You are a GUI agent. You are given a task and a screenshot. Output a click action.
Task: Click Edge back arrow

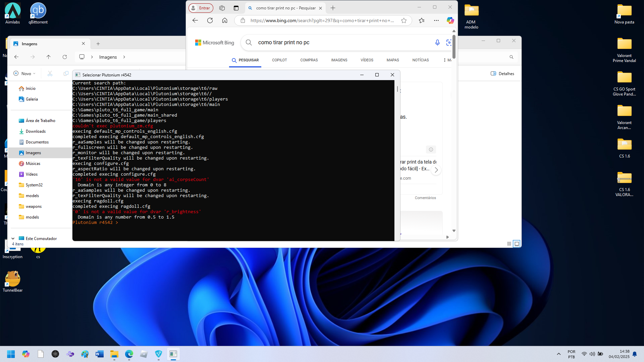click(x=195, y=20)
